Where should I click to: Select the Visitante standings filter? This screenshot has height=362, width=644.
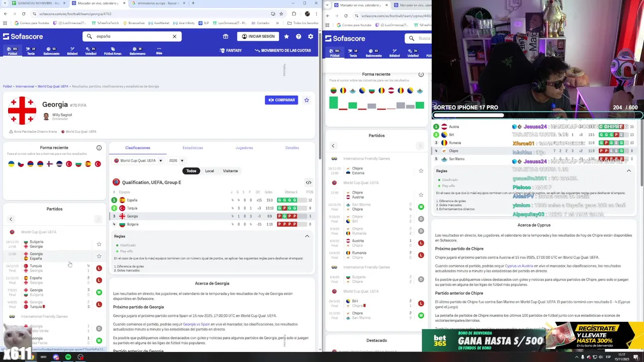(x=230, y=171)
